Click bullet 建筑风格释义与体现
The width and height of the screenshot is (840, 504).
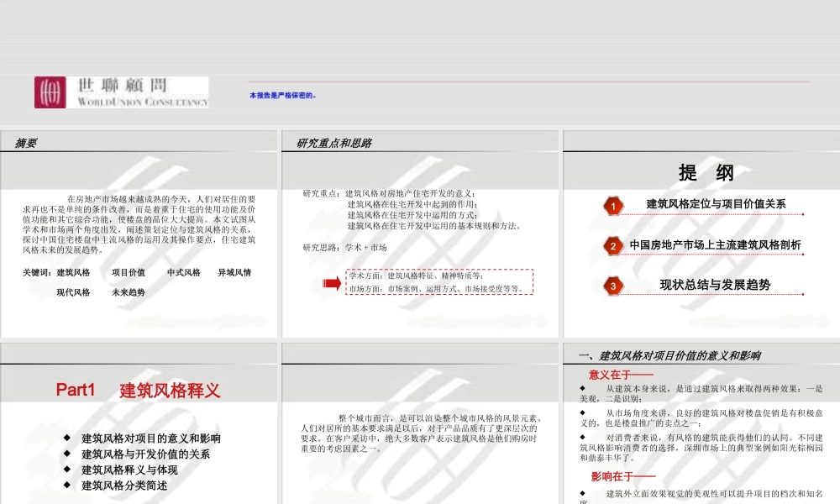pos(129,470)
